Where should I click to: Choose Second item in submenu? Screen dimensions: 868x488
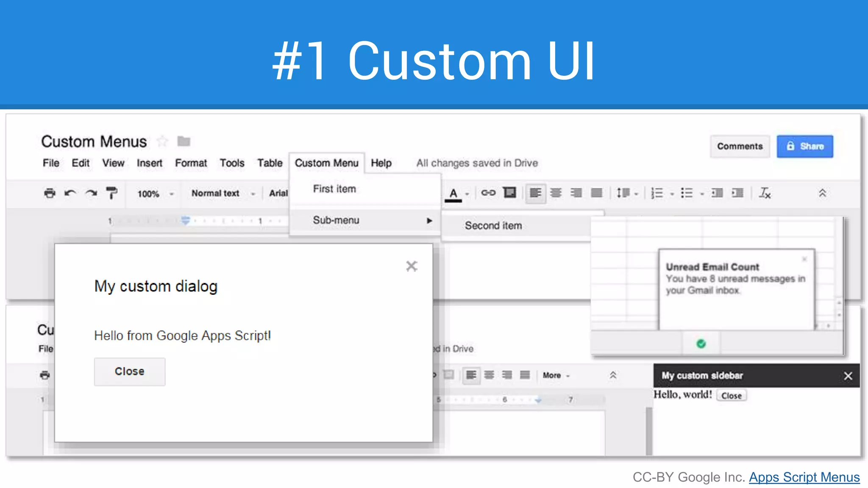[516, 226]
